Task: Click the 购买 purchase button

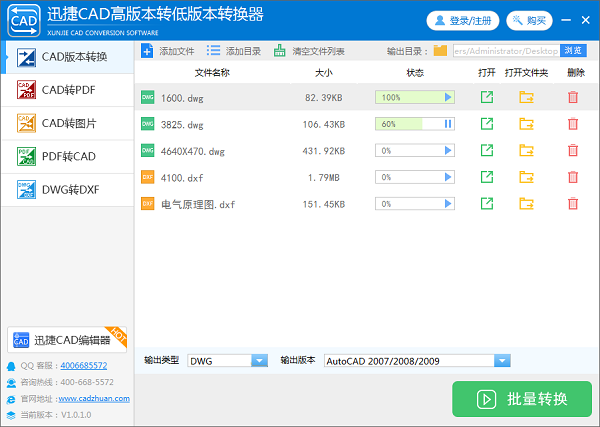Action: pos(529,21)
